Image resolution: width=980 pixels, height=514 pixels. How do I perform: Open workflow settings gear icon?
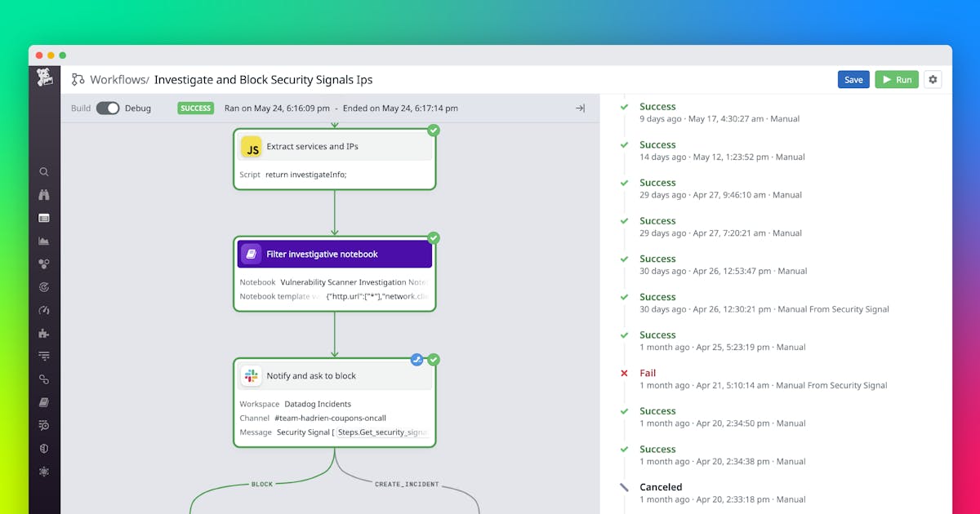click(x=933, y=79)
